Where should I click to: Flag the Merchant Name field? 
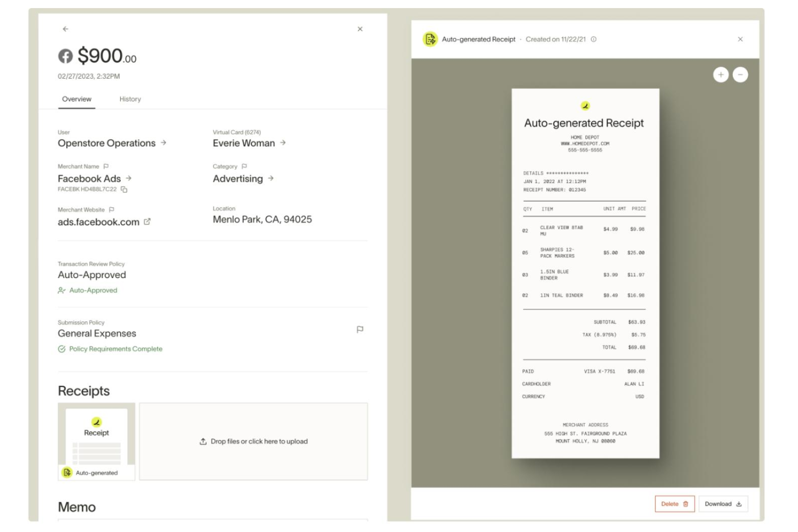(x=106, y=167)
